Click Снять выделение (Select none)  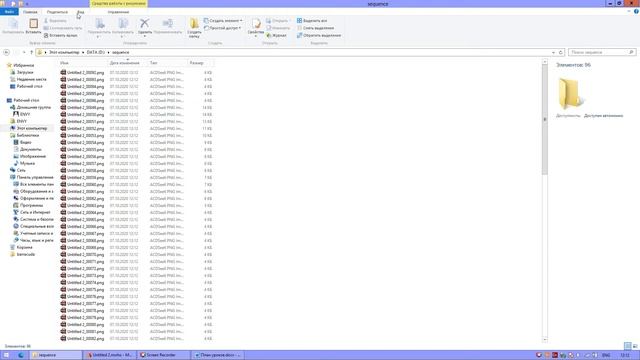(315, 28)
